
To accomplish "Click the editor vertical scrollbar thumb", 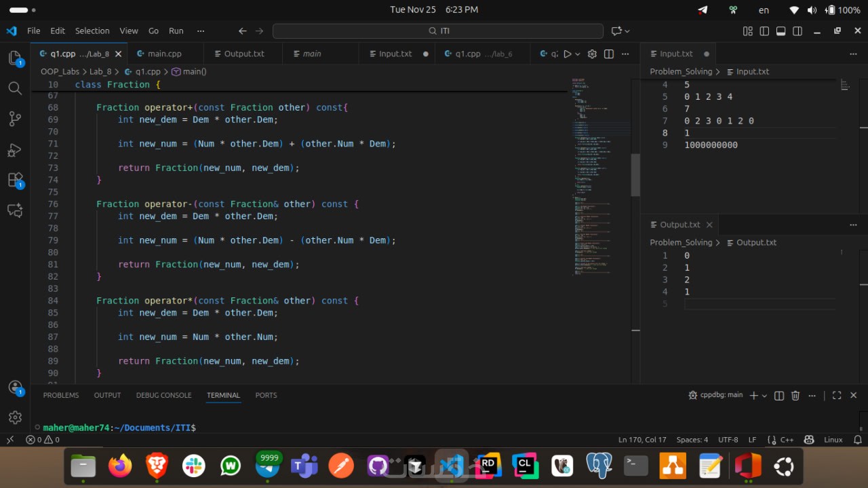I will coord(635,174).
